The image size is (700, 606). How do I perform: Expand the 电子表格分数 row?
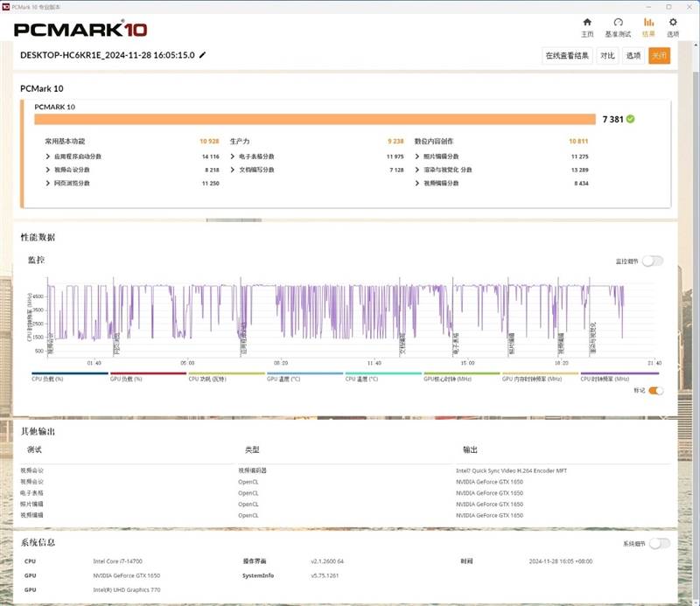click(x=232, y=157)
